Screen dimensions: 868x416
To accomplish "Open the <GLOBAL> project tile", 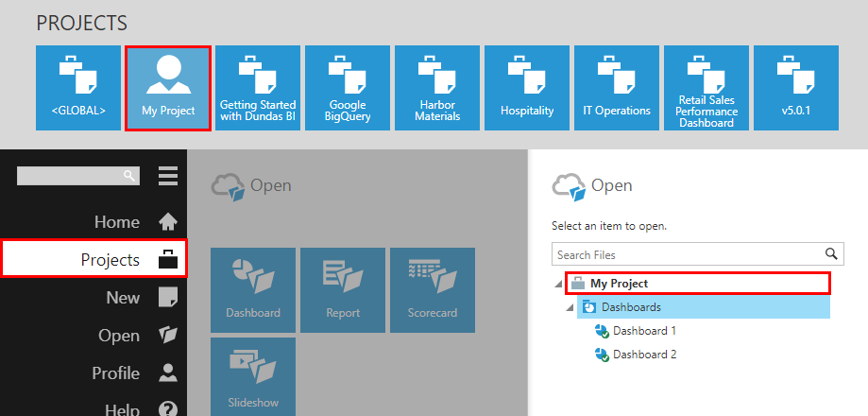I will 78,88.
